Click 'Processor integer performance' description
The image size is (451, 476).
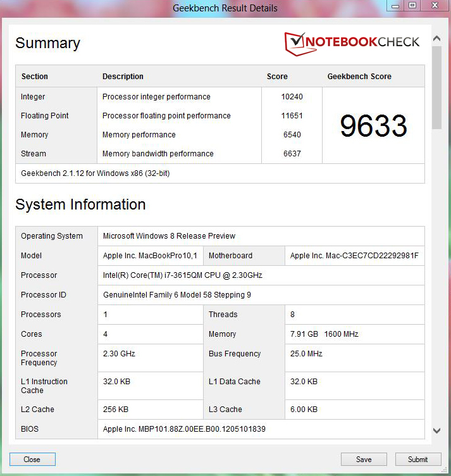(156, 97)
